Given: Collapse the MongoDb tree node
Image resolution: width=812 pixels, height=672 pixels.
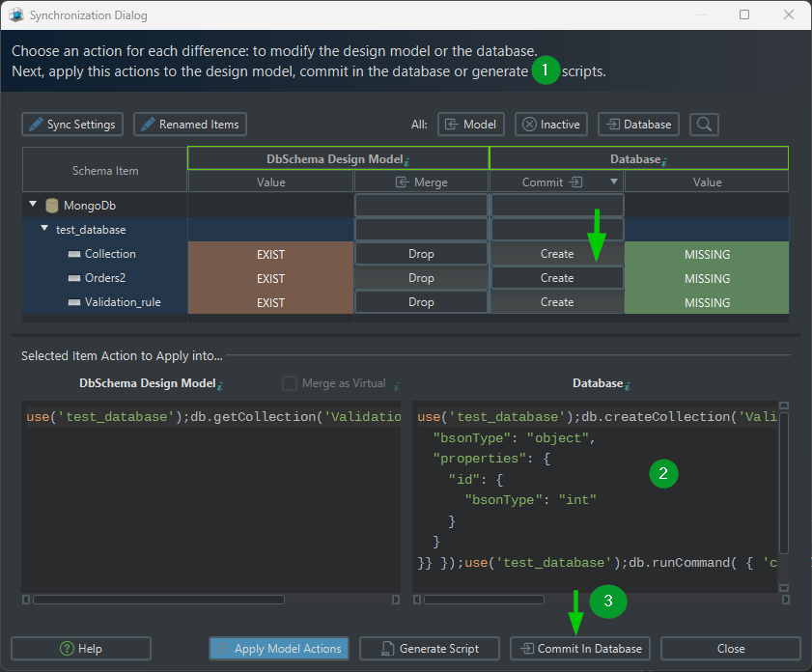Looking at the screenshot, I should tap(33, 204).
